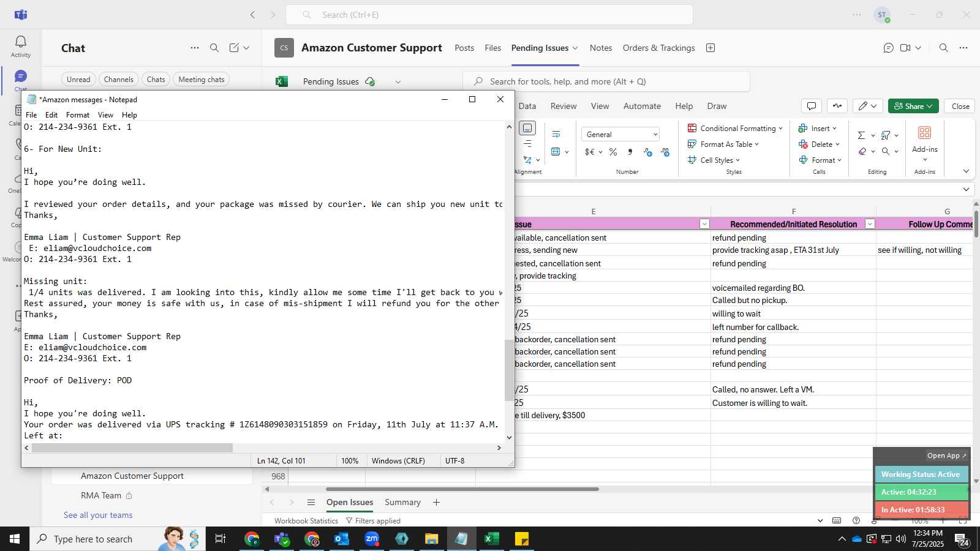Viewport: 980px width, 551px height.
Task: Click See all your teams link
Action: click(98, 515)
